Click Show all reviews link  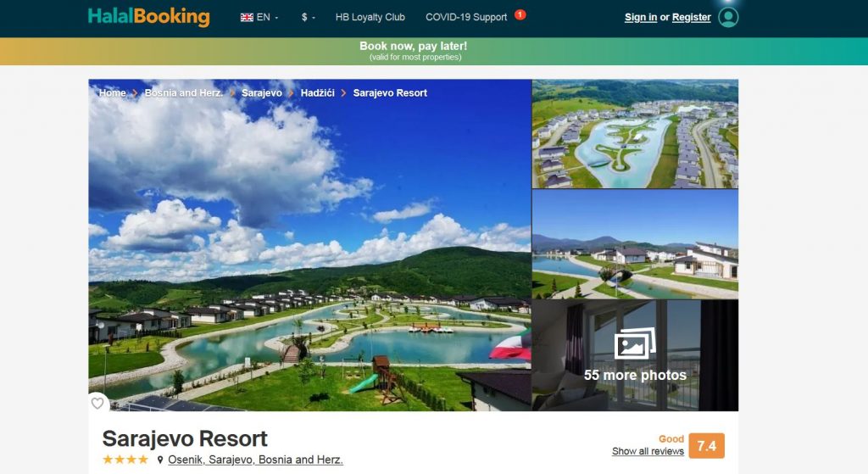tap(648, 451)
